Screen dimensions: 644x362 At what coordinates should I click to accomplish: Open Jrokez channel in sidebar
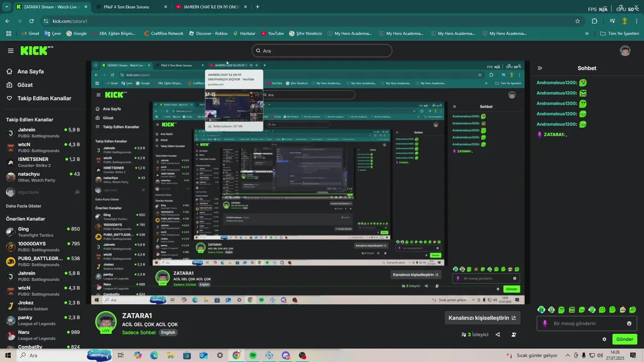point(43,305)
